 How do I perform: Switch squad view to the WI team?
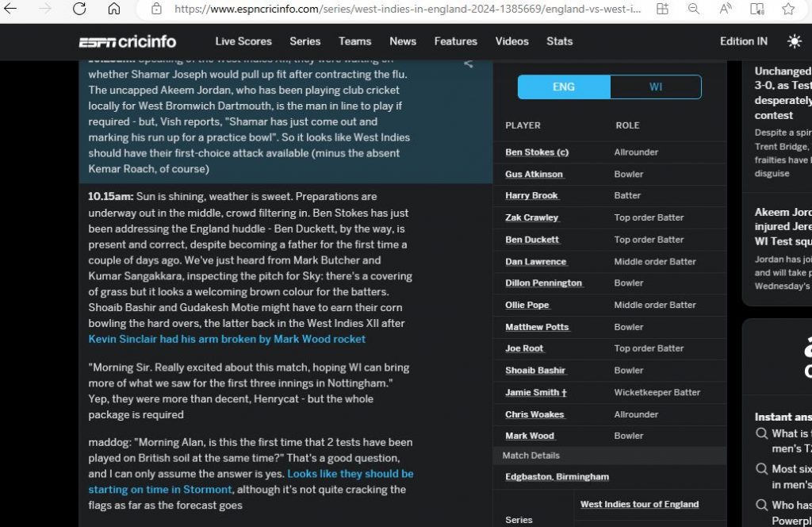tap(655, 87)
